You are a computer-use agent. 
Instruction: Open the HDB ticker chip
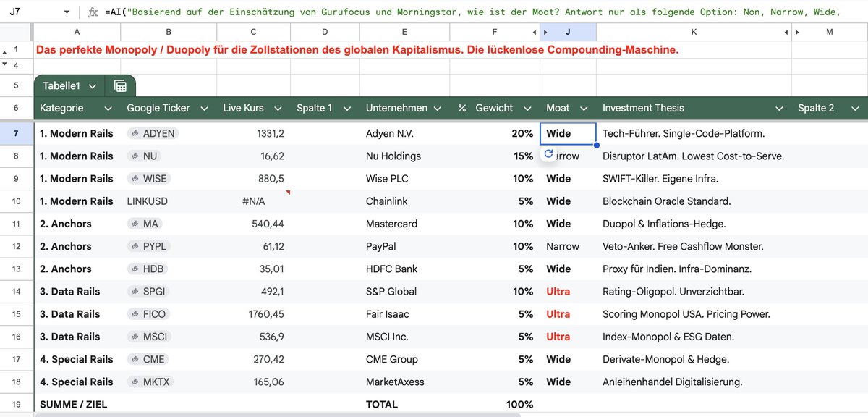pyautogui.click(x=148, y=269)
